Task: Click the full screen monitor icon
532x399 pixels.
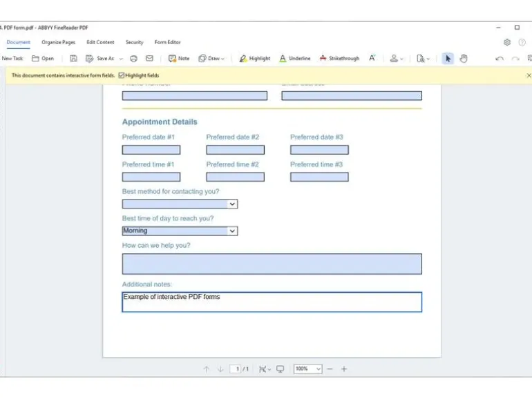Action: (280, 369)
